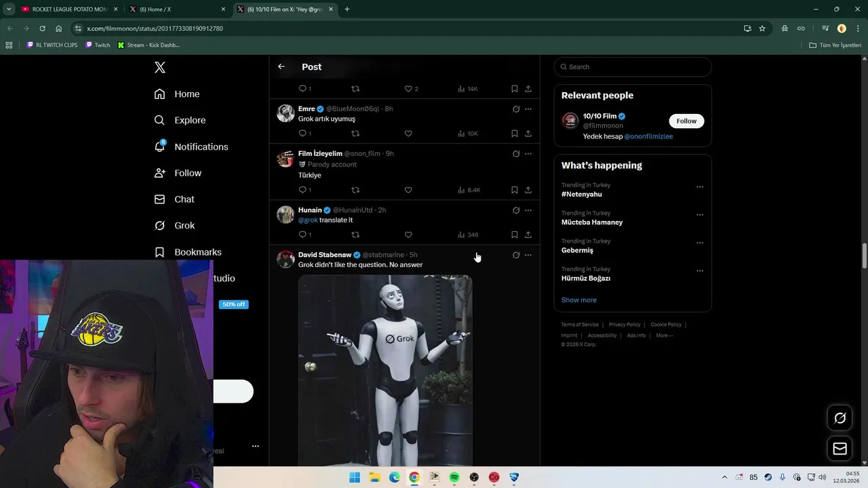The height and width of the screenshot is (488, 868).
Task: Open Stream - Kick Dashboard bookmark
Action: tap(149, 45)
